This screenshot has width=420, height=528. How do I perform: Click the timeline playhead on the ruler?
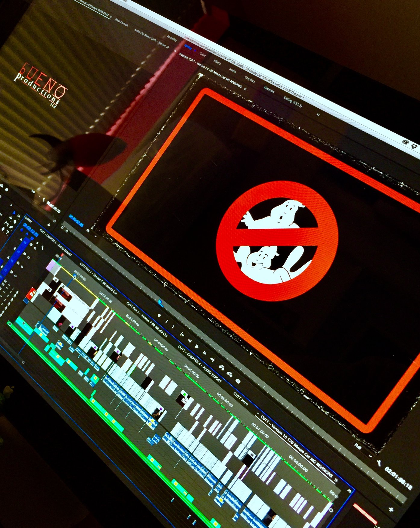(x=74, y=277)
